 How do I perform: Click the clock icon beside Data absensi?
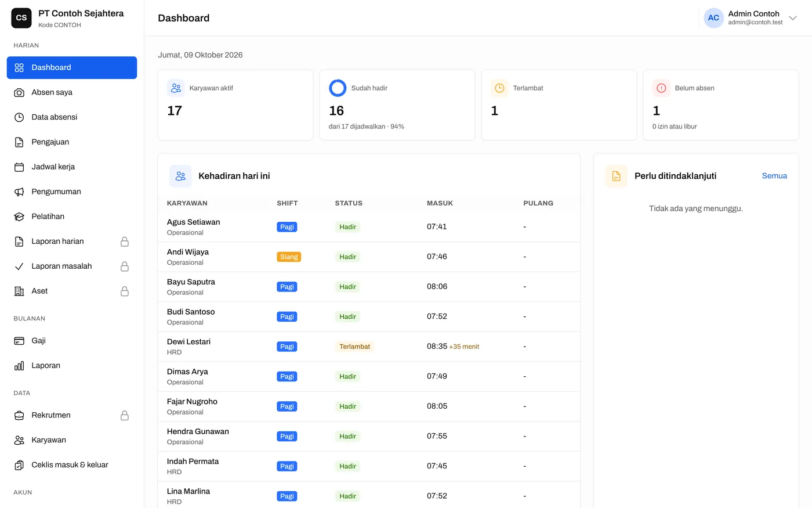pos(19,117)
